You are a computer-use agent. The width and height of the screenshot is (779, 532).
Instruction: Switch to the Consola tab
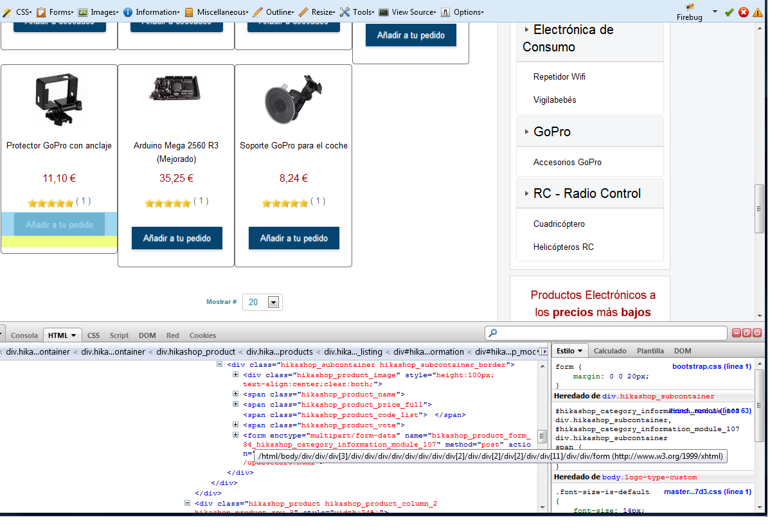coord(24,335)
